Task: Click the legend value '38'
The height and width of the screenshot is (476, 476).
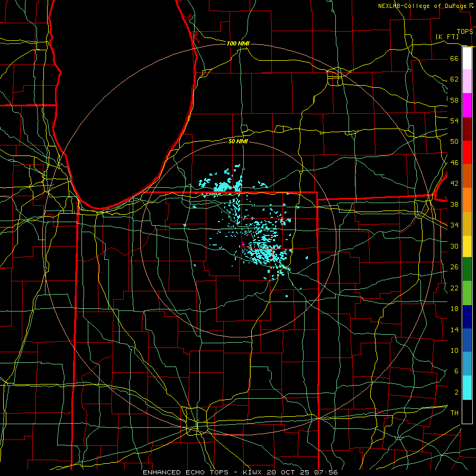Action: [454, 204]
